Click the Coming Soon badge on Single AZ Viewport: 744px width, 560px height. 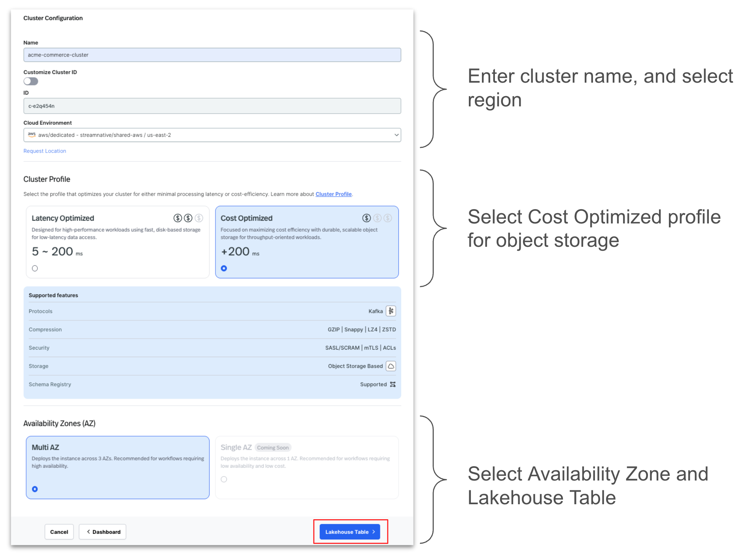[273, 448]
